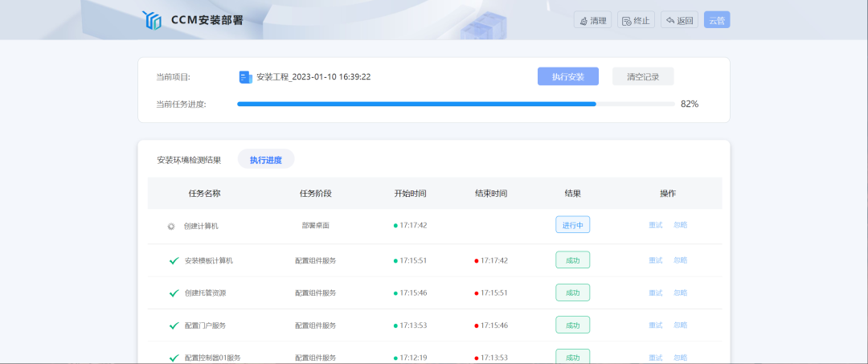Image resolution: width=868 pixels, height=364 pixels.
Task: Click the CCM logo icon
Action: coord(152,20)
